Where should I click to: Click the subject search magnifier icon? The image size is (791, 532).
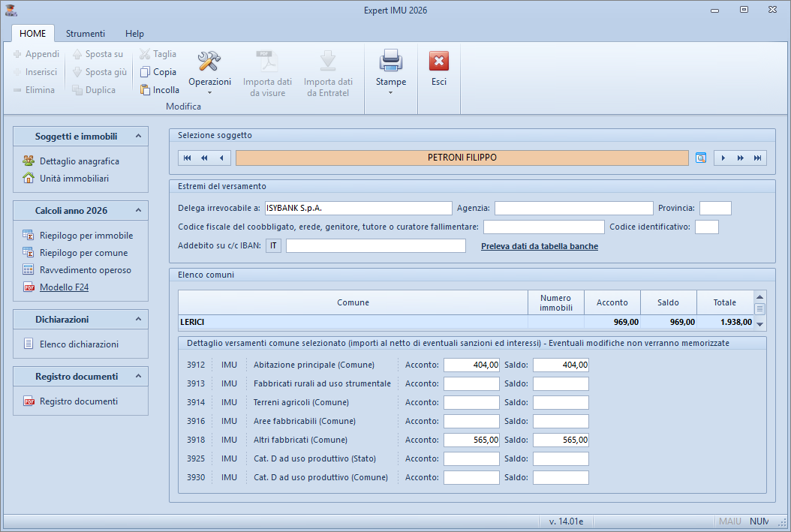(x=701, y=158)
